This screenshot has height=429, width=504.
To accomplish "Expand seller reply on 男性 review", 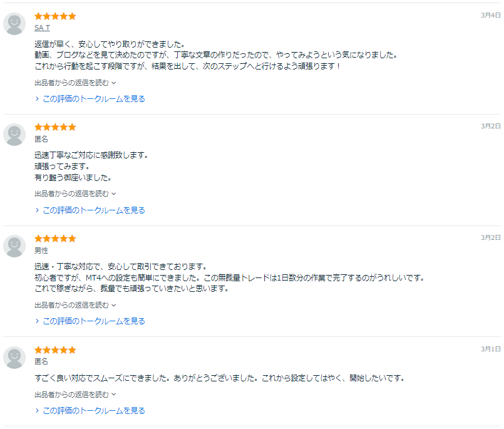I will (x=75, y=305).
